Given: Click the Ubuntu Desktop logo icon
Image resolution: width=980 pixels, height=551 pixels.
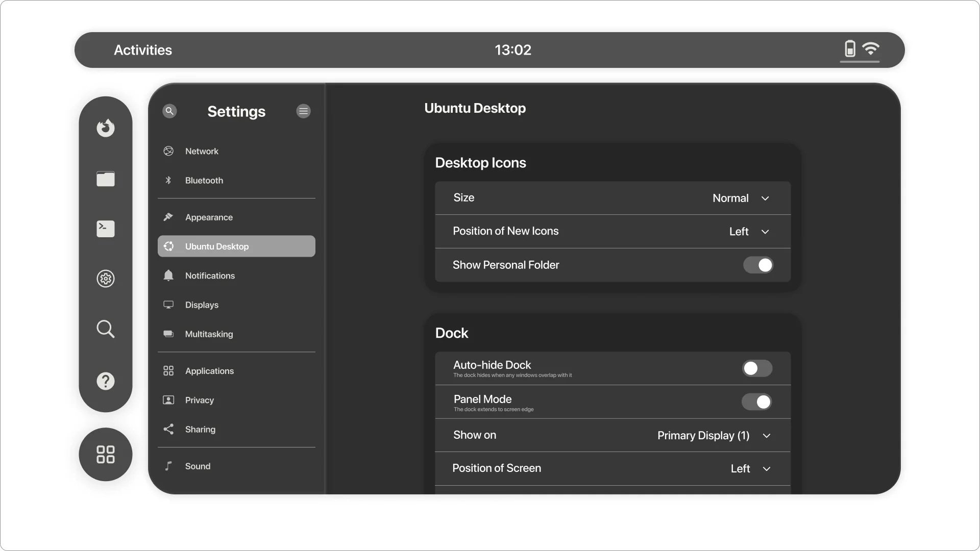Looking at the screenshot, I should (168, 246).
